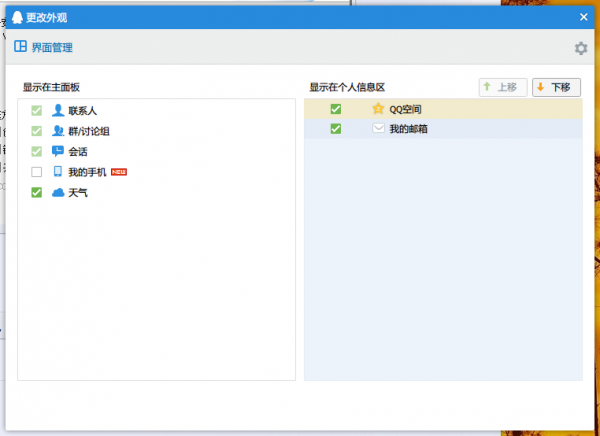Select the QQ空间 row label
Viewport: 600px width, 436px height.
tap(406, 109)
